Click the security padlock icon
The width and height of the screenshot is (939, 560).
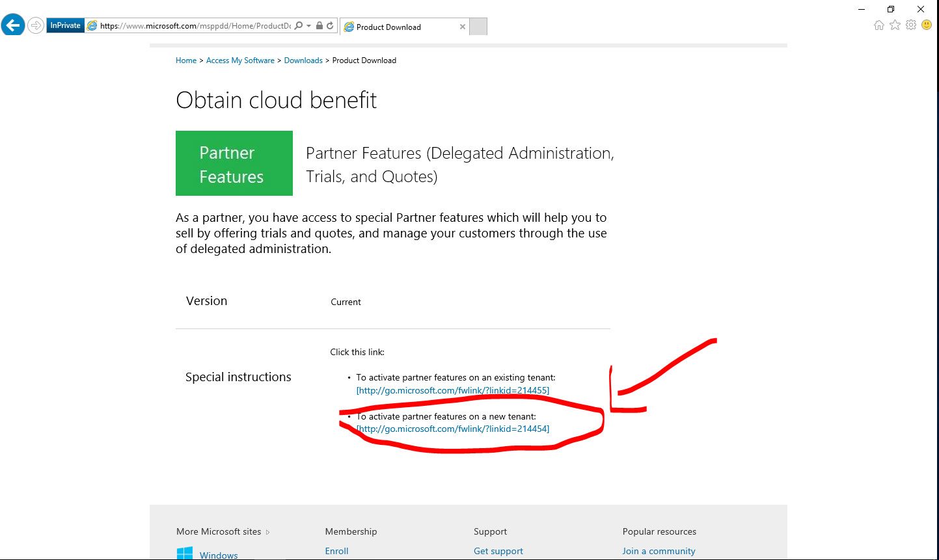pyautogui.click(x=319, y=26)
